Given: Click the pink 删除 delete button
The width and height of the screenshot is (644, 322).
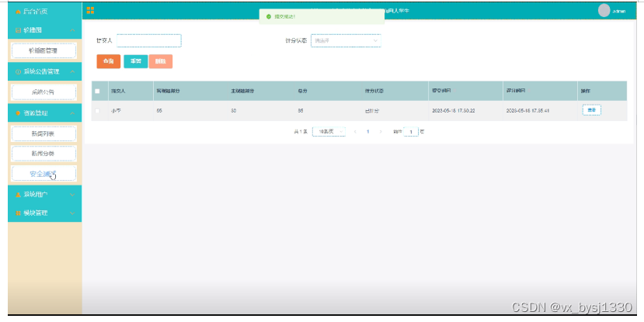Looking at the screenshot, I should [161, 61].
